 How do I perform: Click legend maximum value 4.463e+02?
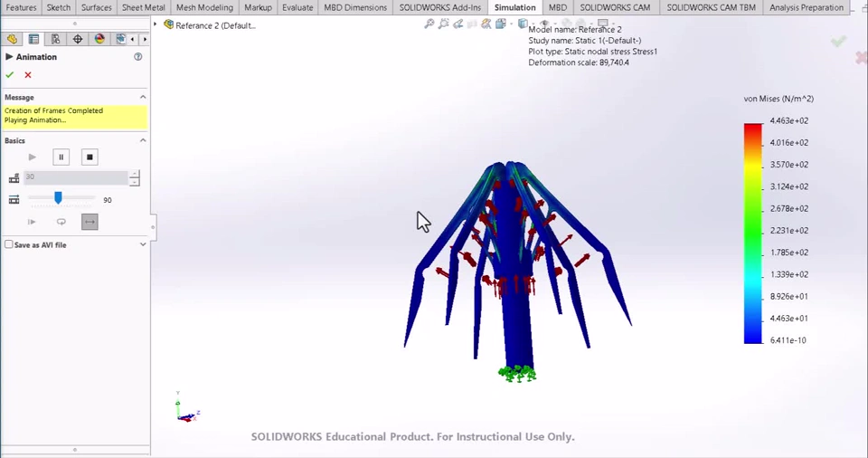pyautogui.click(x=788, y=121)
